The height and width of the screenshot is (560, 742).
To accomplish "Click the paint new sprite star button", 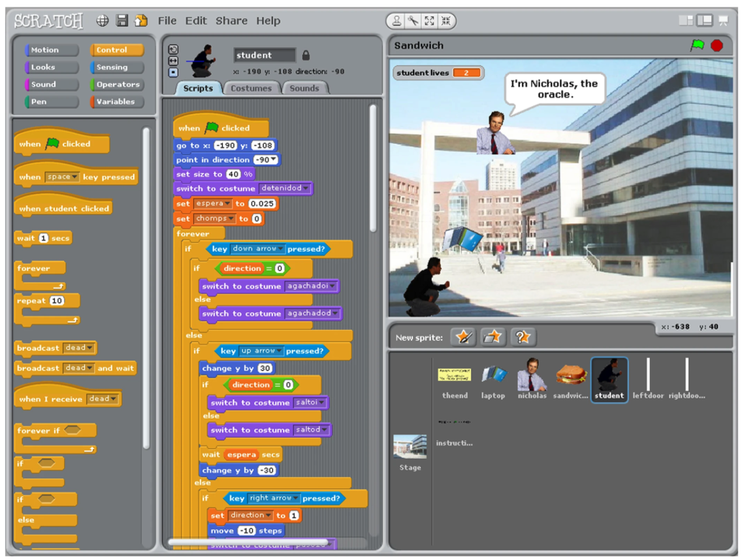I will click(464, 337).
